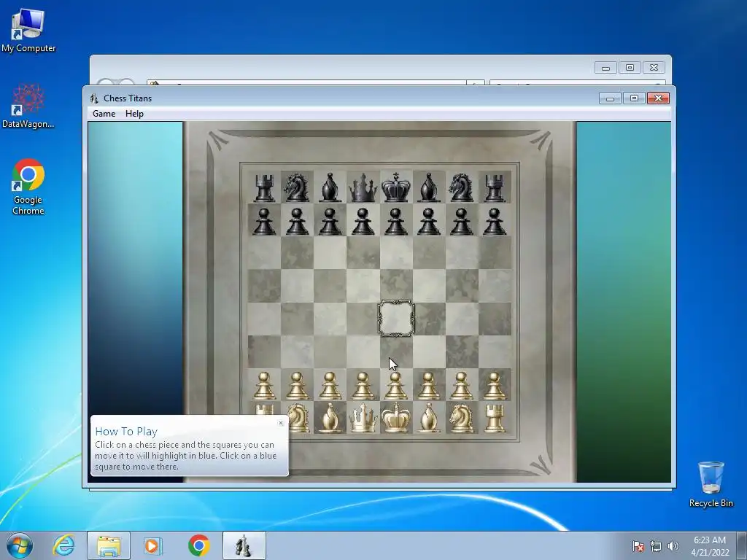Select the black bishop on c8
This screenshot has width=747, height=560.
tap(330, 187)
